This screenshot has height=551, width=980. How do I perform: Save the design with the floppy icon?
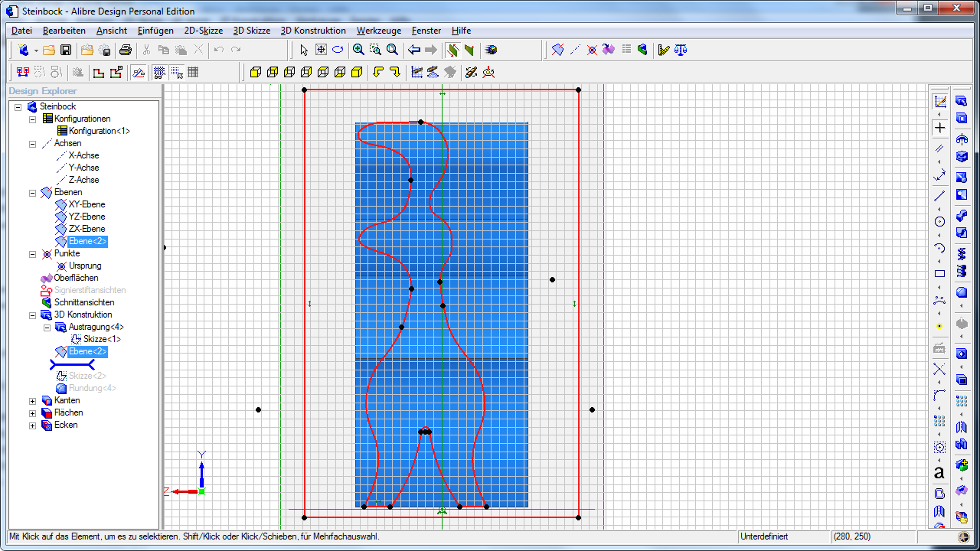(x=66, y=50)
